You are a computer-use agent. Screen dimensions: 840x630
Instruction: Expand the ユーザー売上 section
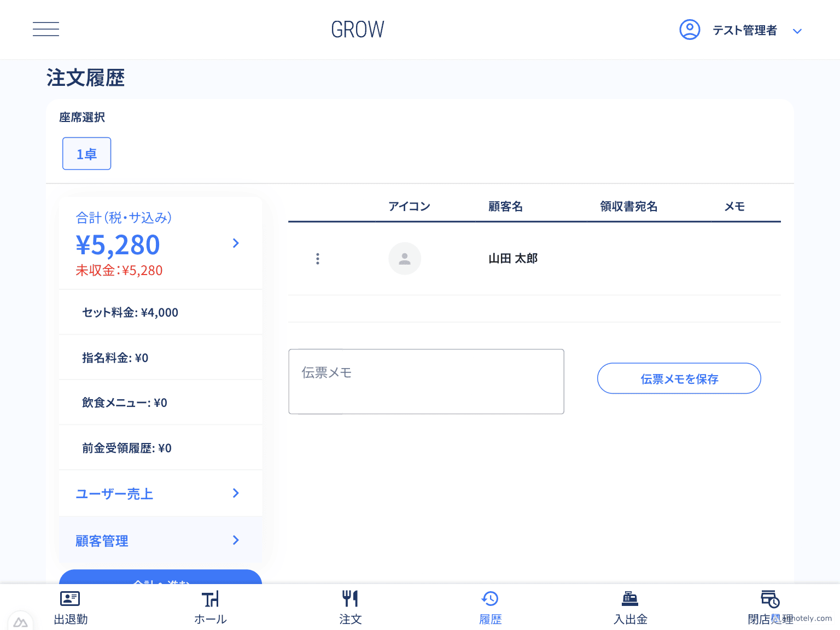pyautogui.click(x=160, y=493)
